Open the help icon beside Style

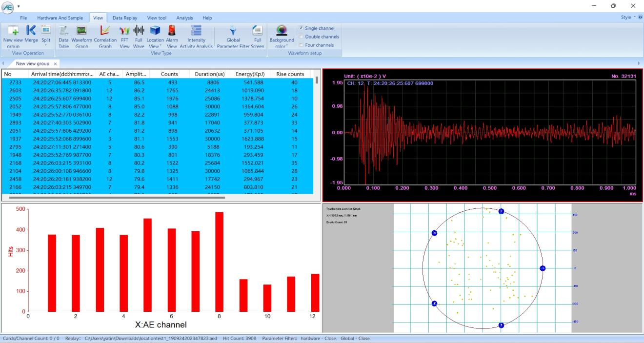click(641, 18)
